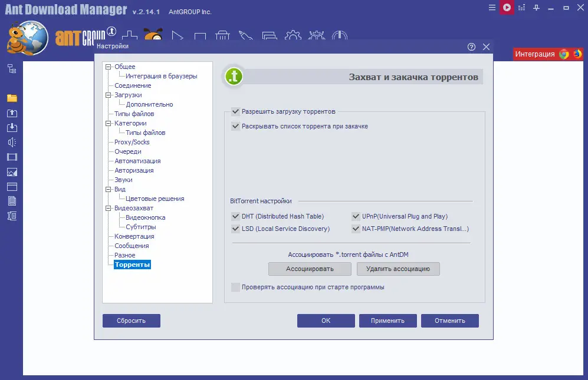Click the audio speaker category icon

(x=12, y=143)
